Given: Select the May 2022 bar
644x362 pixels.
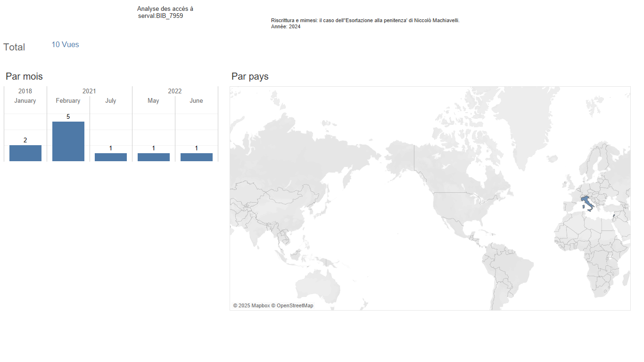Looking at the screenshot, I should 154,157.
